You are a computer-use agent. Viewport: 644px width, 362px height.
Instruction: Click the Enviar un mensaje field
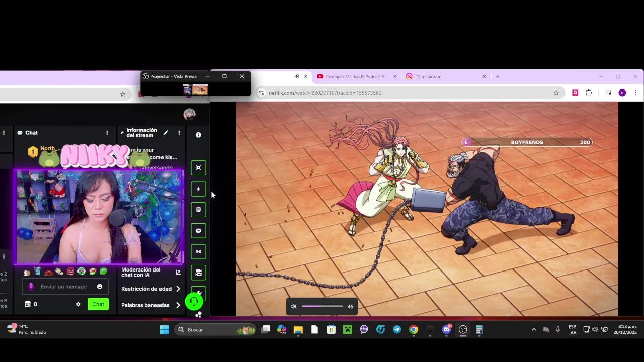[x=64, y=287]
